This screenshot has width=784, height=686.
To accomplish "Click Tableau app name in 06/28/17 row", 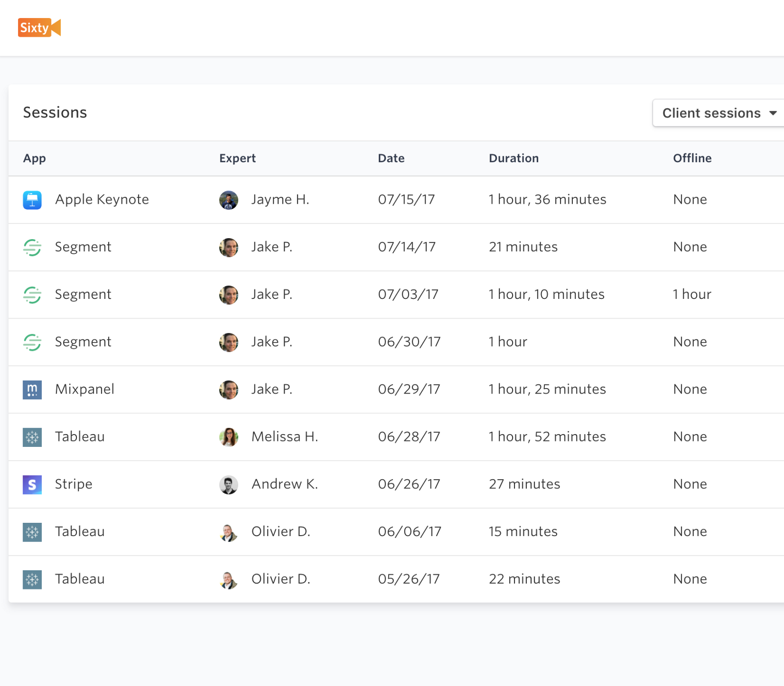I will 80,437.
